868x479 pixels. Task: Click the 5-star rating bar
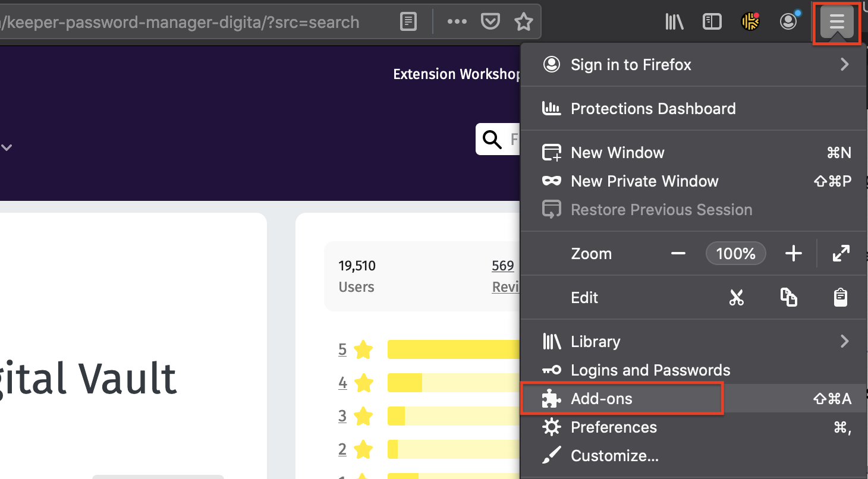pos(454,349)
